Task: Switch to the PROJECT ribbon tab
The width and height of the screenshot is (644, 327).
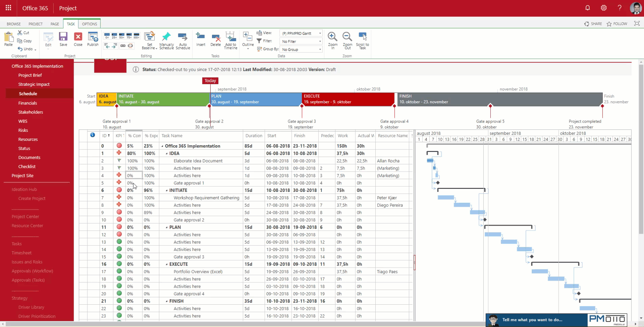Action: click(x=36, y=24)
